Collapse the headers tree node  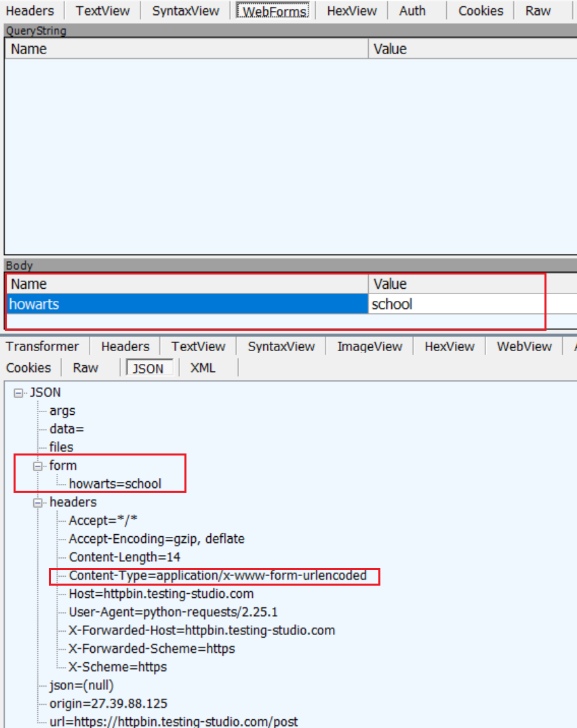(x=37, y=502)
